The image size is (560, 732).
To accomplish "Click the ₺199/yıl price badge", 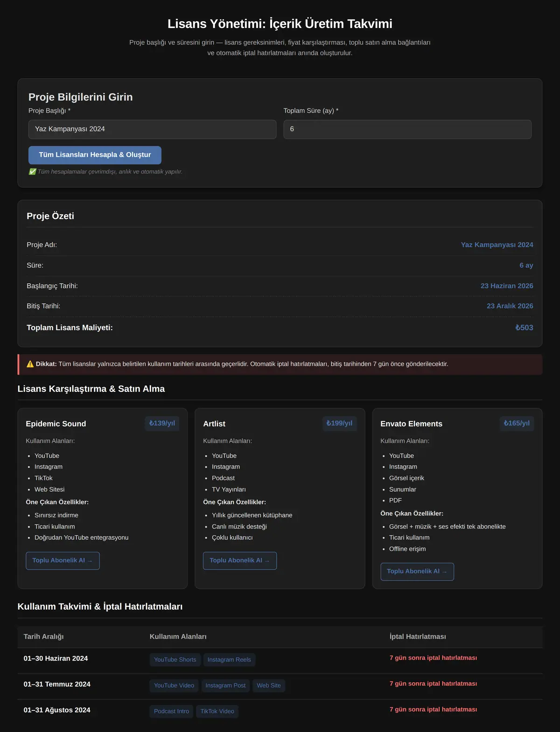I will [339, 423].
